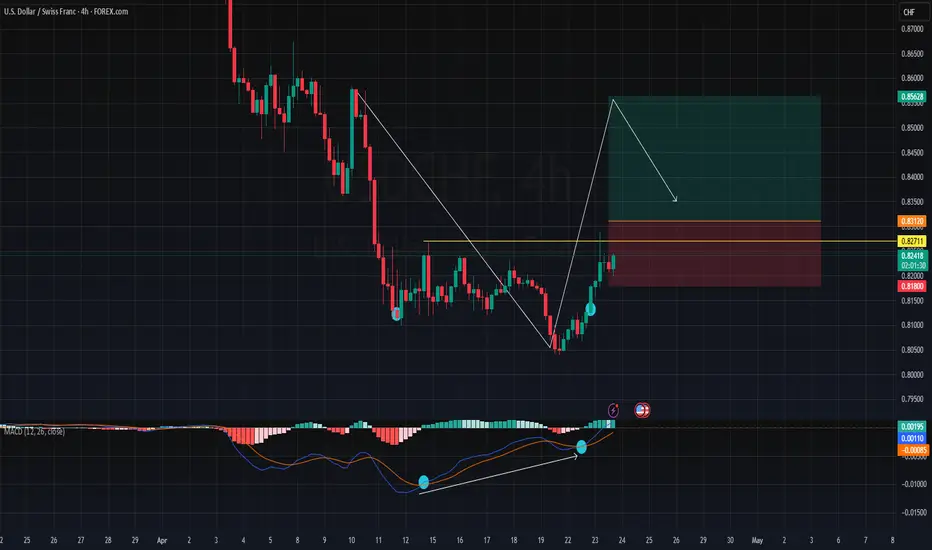
Task: Select cyan circle marker on the April 12 candle
Action: (396, 313)
